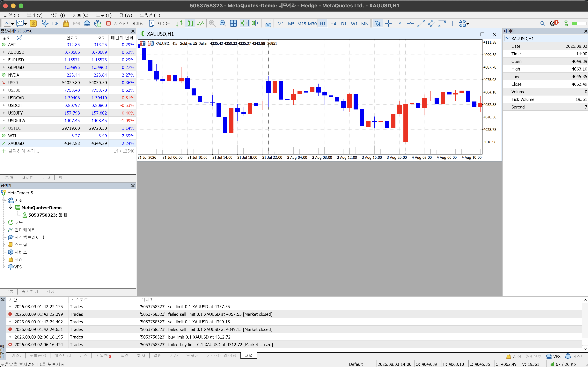Click the dollar trading icon in toolbar
The width and height of the screenshot is (588, 367).
click(33, 24)
